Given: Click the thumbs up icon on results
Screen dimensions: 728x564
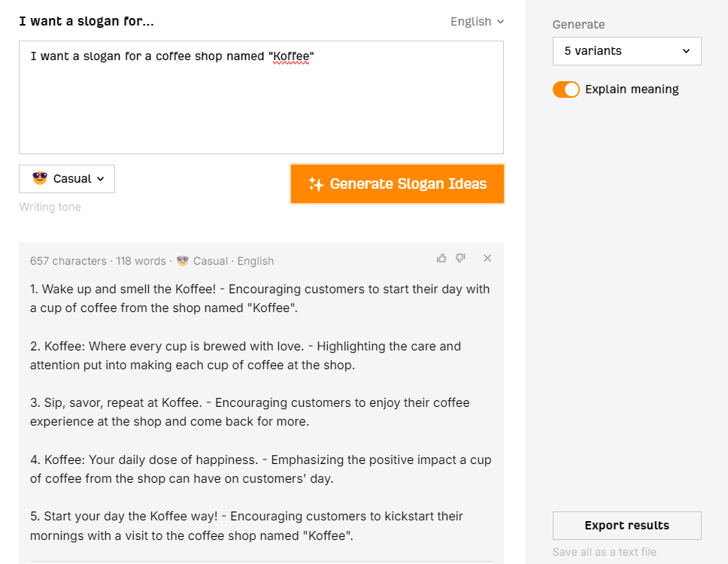Looking at the screenshot, I should coord(441,259).
